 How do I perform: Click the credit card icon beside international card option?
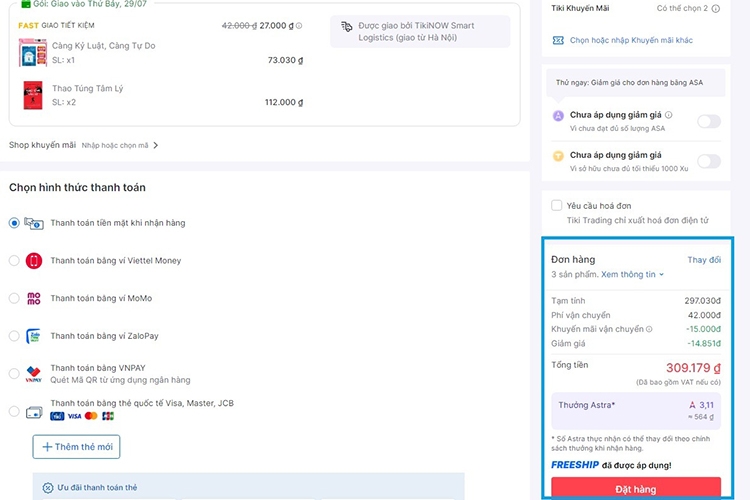[34, 412]
